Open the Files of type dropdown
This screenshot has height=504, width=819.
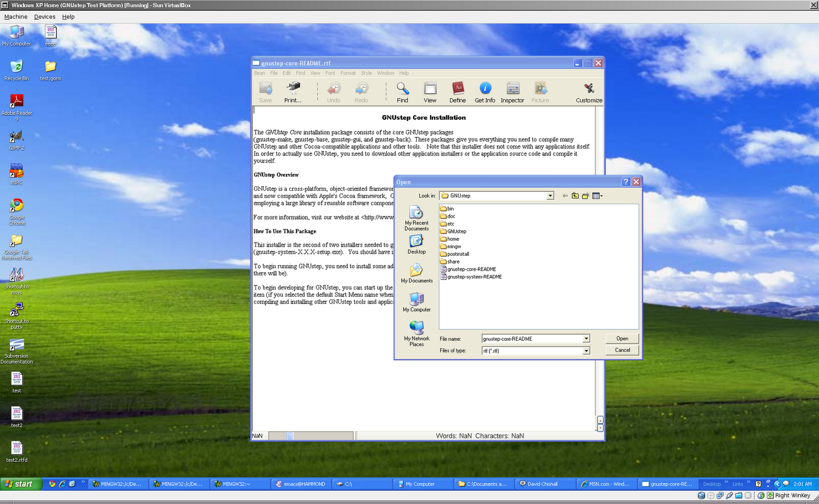[586, 350]
